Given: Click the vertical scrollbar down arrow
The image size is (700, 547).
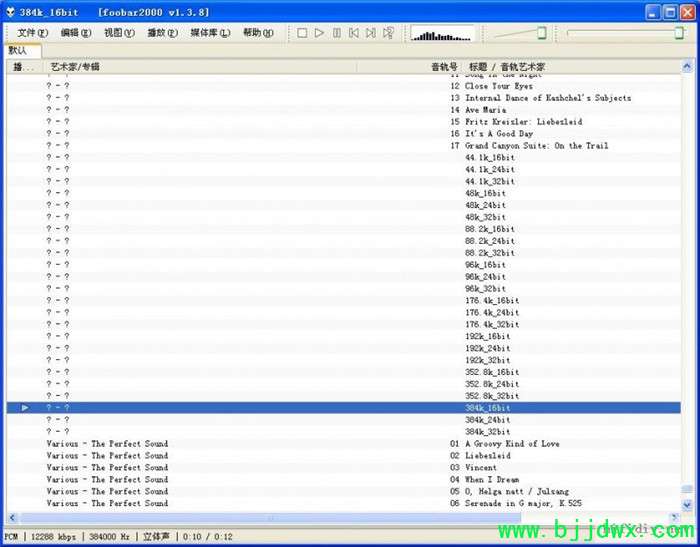Looking at the screenshot, I should [687, 505].
